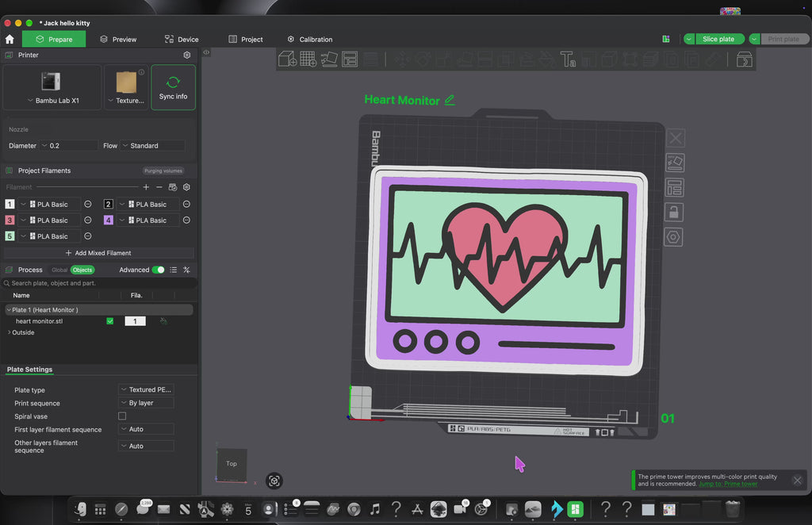Enable the Spiral vase checkbox
The width and height of the screenshot is (812, 525).
pos(122,416)
